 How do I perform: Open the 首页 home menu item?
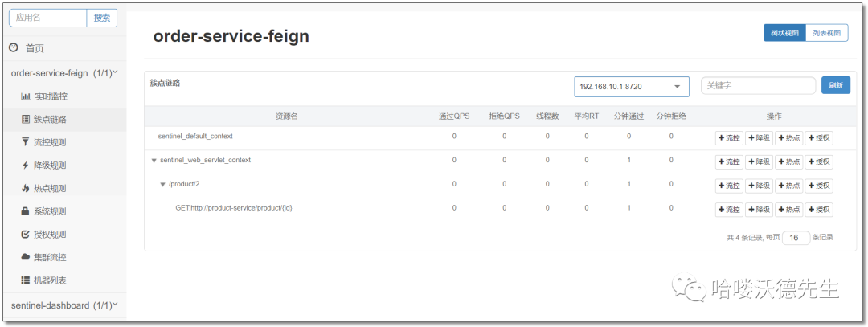tap(34, 48)
